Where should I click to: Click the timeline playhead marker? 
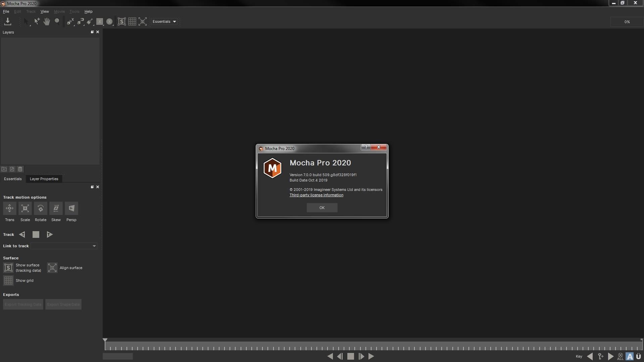tap(105, 340)
